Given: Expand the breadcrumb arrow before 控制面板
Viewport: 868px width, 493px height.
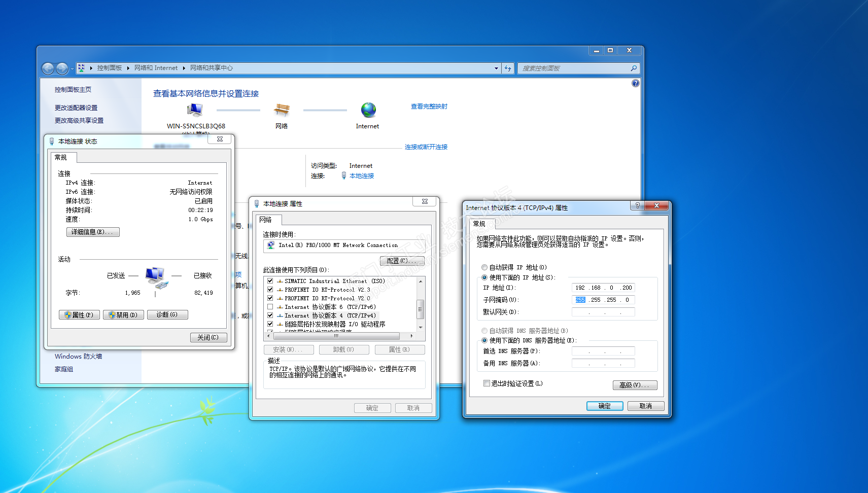Looking at the screenshot, I should click(x=91, y=68).
